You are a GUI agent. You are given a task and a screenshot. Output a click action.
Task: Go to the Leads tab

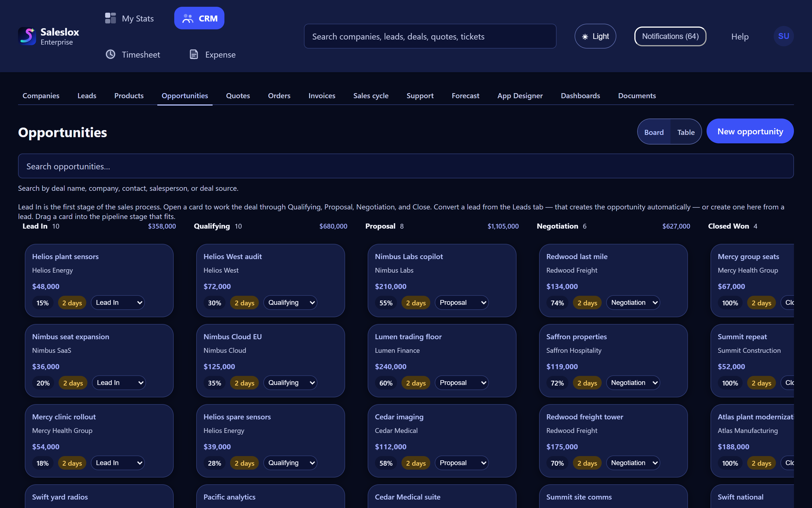87,96
